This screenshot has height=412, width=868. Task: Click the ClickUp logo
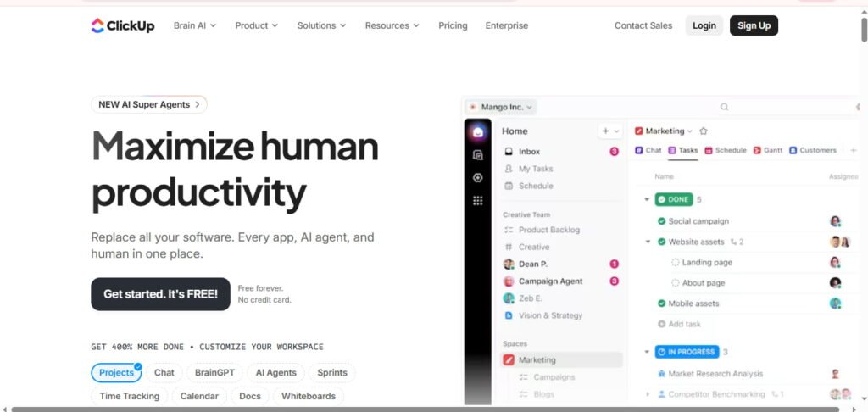pyautogui.click(x=123, y=25)
